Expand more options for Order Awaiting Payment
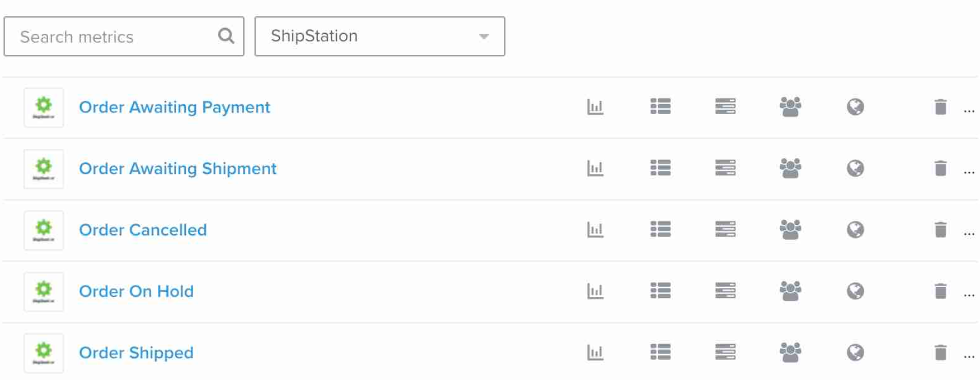The width and height of the screenshot is (980, 380). coord(969,111)
